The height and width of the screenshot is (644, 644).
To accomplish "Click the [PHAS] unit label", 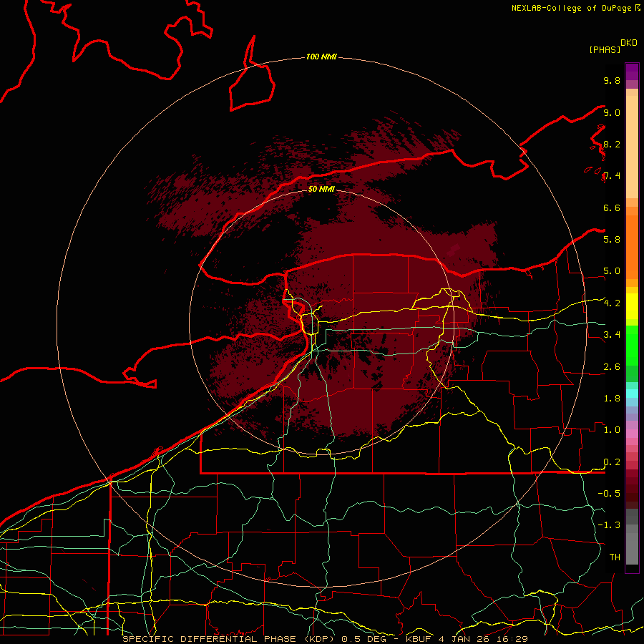I will click(605, 49).
